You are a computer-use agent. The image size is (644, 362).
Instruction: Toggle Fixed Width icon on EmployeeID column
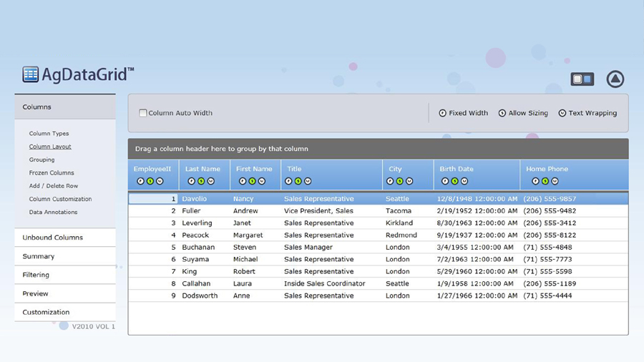(x=140, y=181)
